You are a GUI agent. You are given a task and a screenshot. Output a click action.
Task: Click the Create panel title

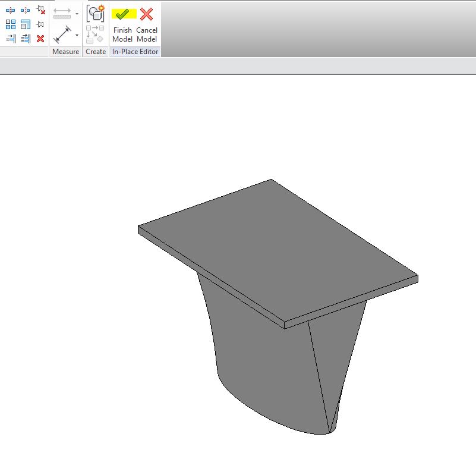(96, 52)
